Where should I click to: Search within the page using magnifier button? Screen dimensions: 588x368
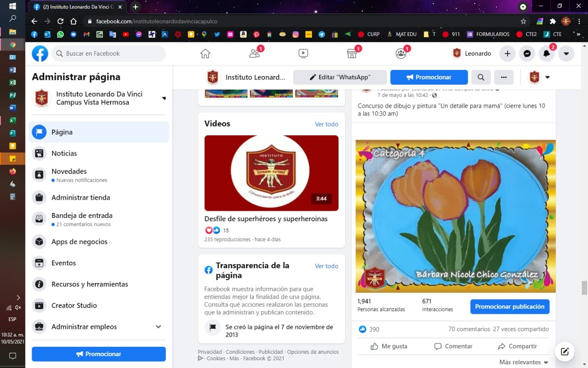point(481,77)
